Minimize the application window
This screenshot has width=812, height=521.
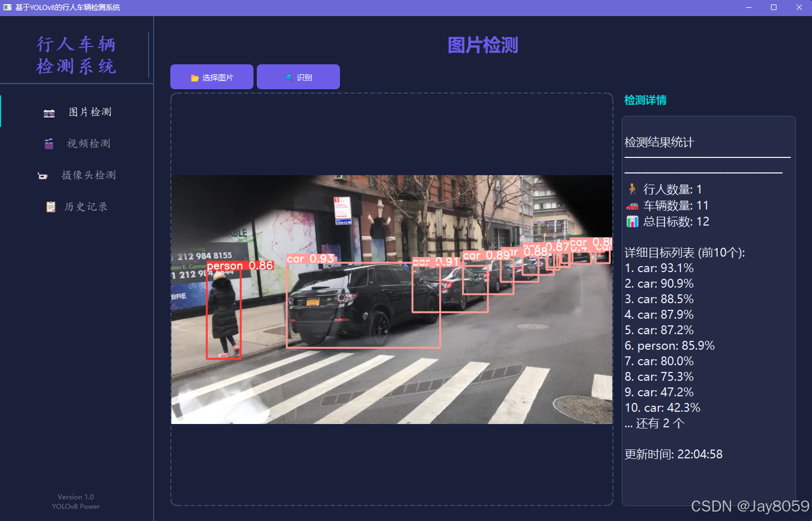tap(749, 8)
